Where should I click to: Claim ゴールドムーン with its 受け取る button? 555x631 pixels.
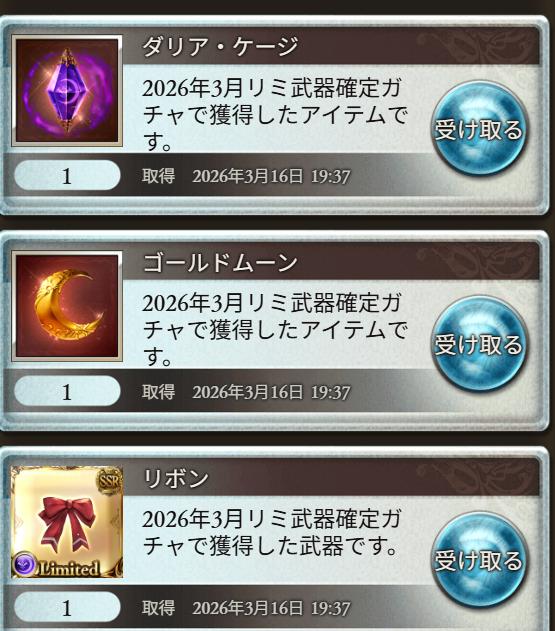(x=479, y=344)
